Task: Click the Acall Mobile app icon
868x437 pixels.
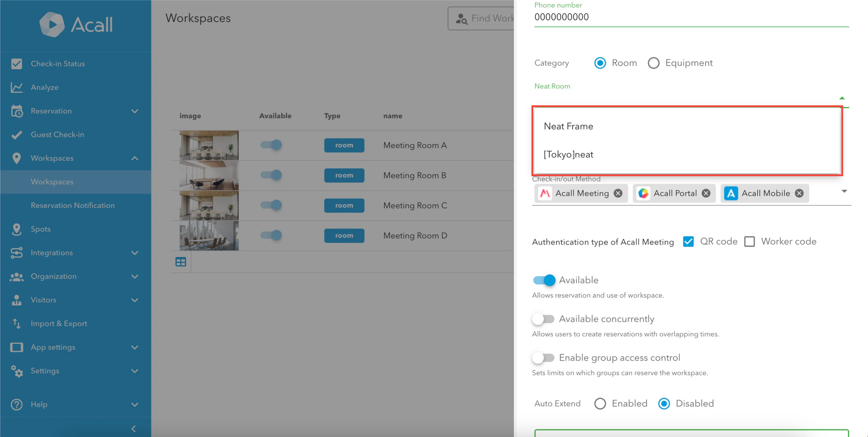Action: [x=731, y=193]
